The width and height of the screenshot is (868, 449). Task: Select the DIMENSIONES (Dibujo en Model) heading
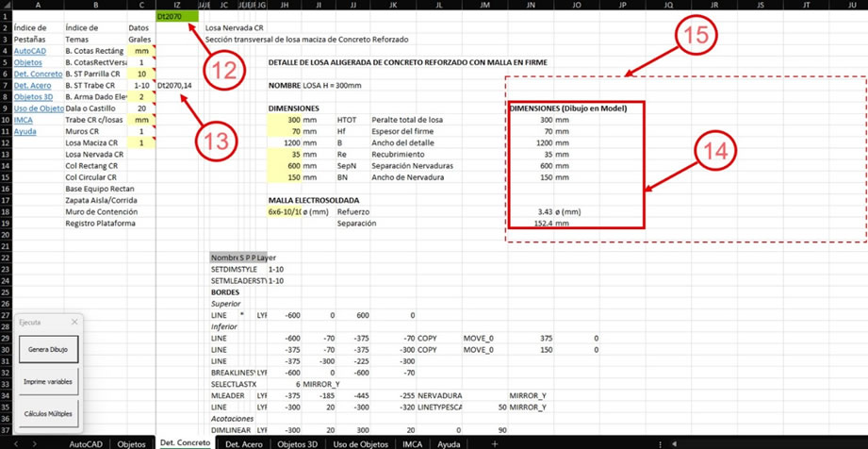[x=568, y=108]
